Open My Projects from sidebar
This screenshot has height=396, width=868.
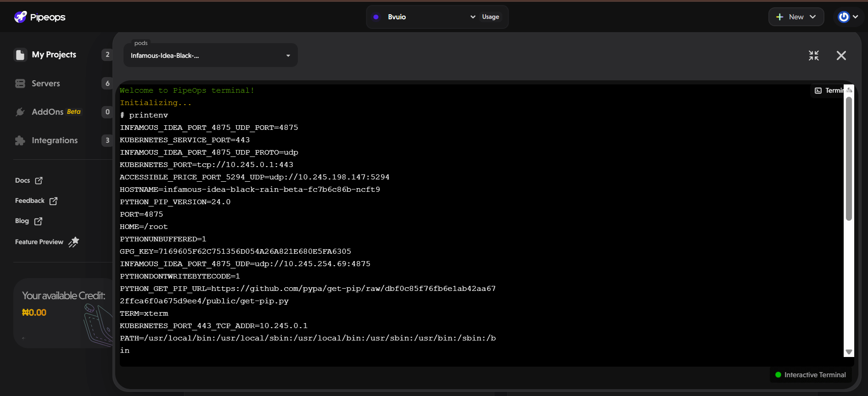(54, 55)
